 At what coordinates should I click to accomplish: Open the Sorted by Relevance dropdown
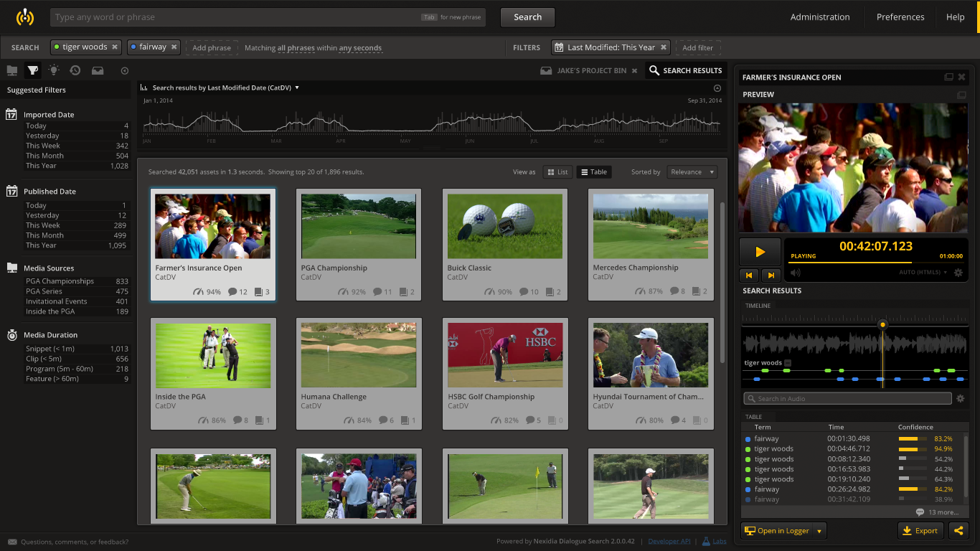coord(692,172)
